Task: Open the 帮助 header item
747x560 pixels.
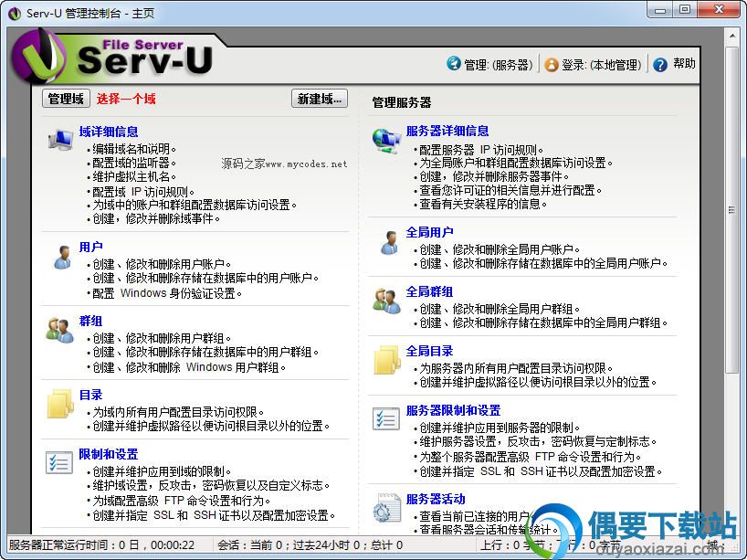Action: (685, 63)
